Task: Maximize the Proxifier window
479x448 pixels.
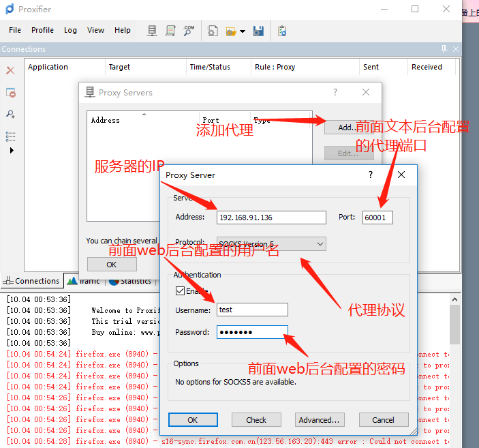Action: click(x=415, y=9)
